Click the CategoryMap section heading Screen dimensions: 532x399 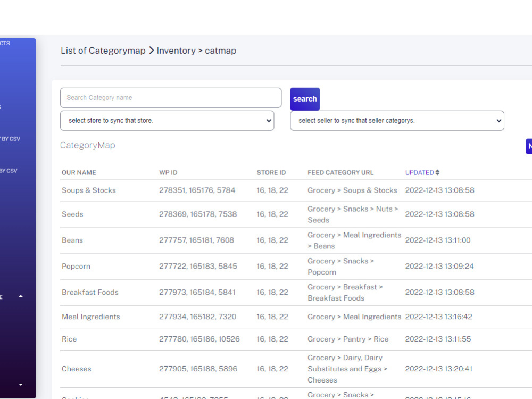pyautogui.click(x=87, y=145)
